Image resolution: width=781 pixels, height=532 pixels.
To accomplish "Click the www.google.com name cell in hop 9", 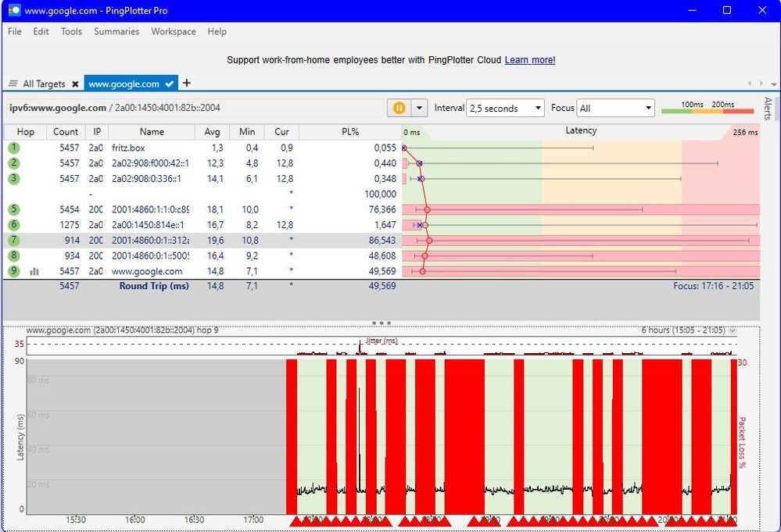I will click(x=147, y=271).
